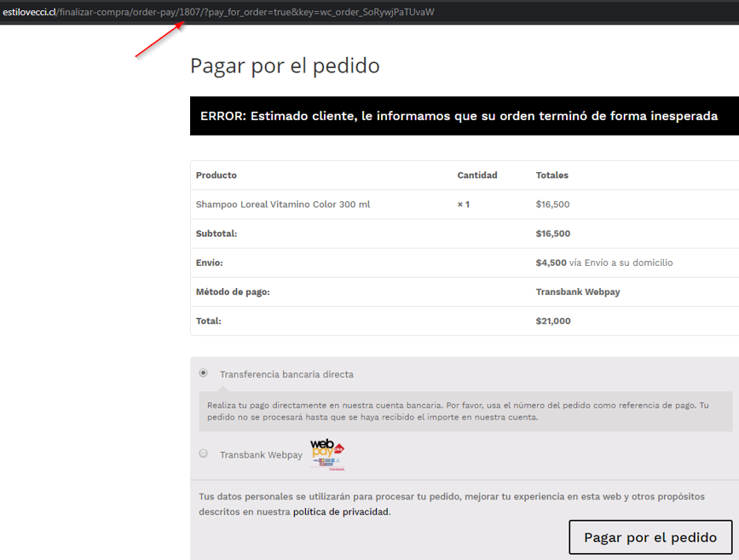739x560 pixels.
Task: Open the política de privacidad link
Action: tap(341, 512)
